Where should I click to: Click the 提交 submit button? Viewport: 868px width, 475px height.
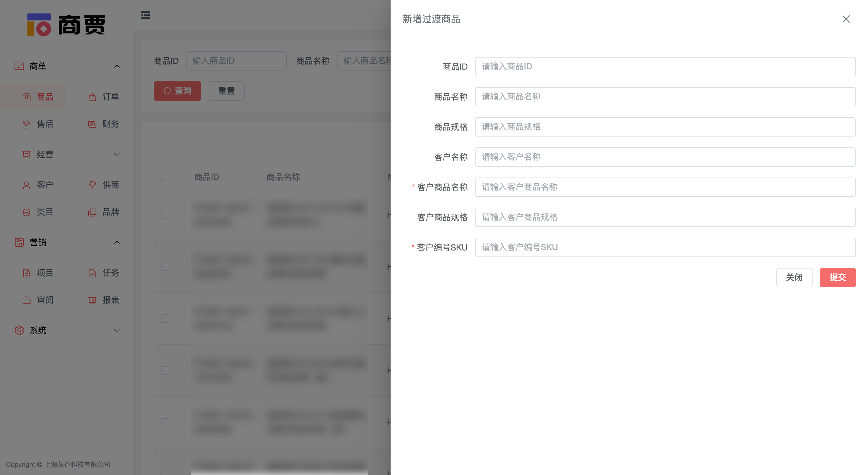(837, 278)
